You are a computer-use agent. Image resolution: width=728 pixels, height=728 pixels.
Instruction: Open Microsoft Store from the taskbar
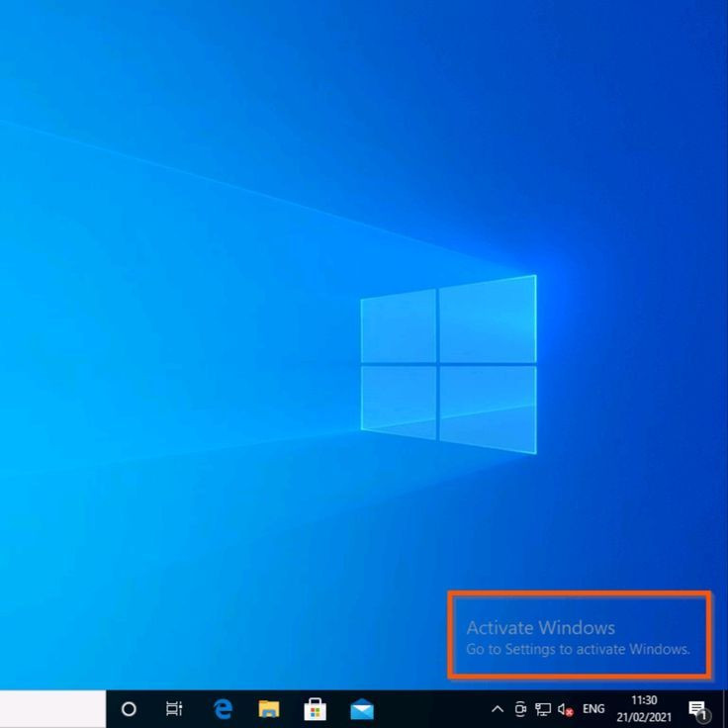click(x=315, y=709)
